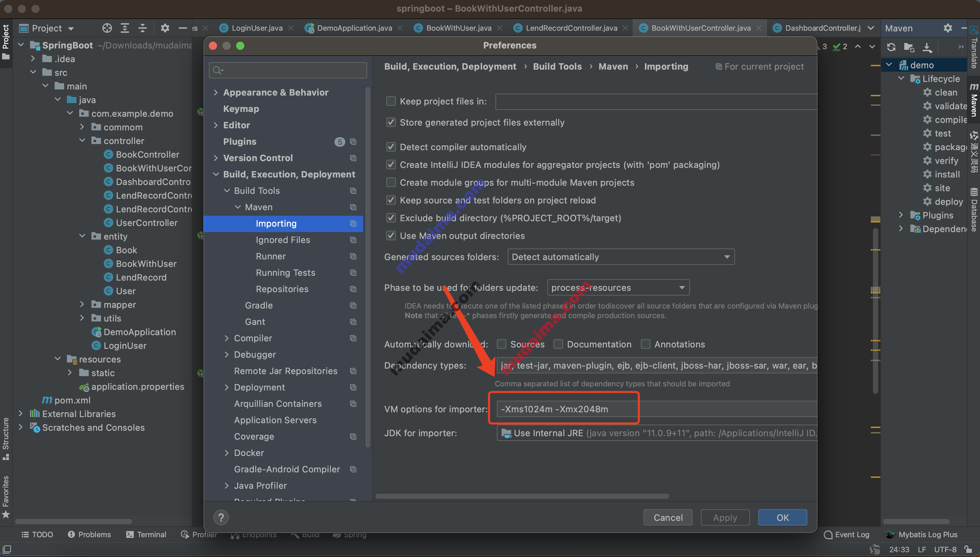
Task: Open the Terminal tool window
Action: (x=146, y=534)
